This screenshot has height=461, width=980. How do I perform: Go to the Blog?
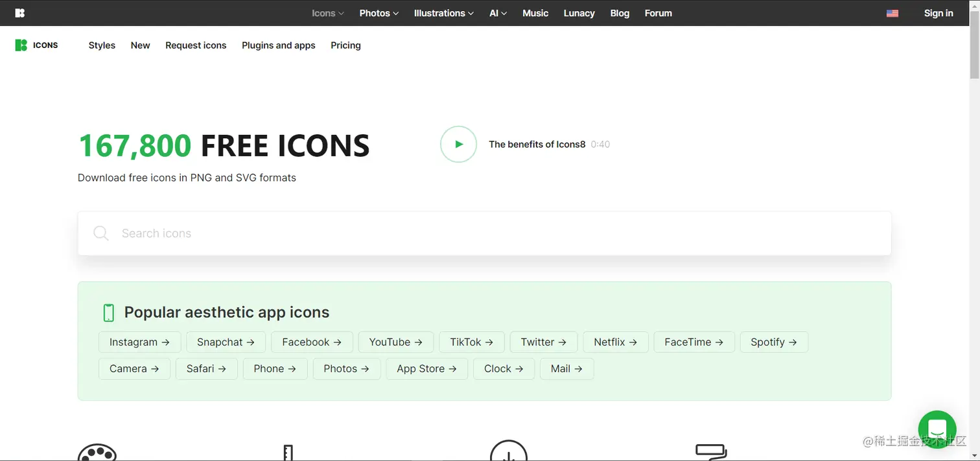point(620,13)
